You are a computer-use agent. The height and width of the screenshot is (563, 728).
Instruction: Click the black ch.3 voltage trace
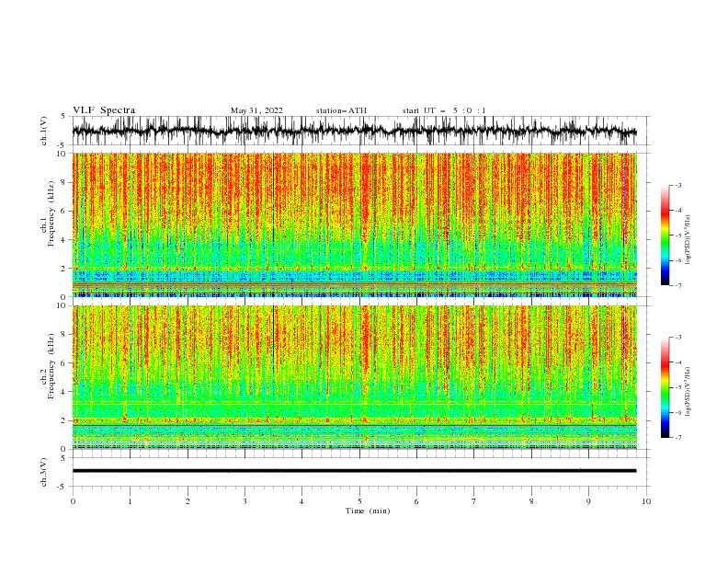coord(354,471)
